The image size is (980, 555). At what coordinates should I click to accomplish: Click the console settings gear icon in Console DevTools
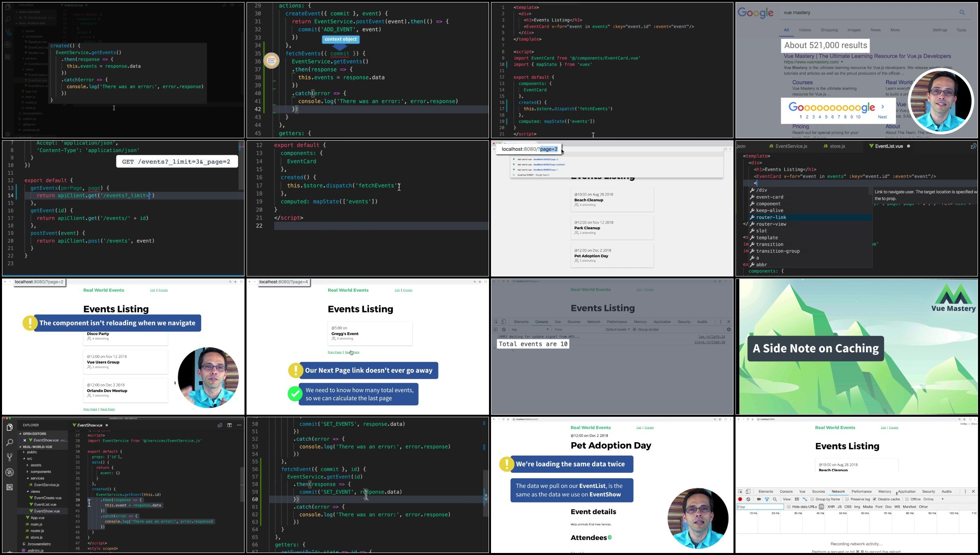729,329
